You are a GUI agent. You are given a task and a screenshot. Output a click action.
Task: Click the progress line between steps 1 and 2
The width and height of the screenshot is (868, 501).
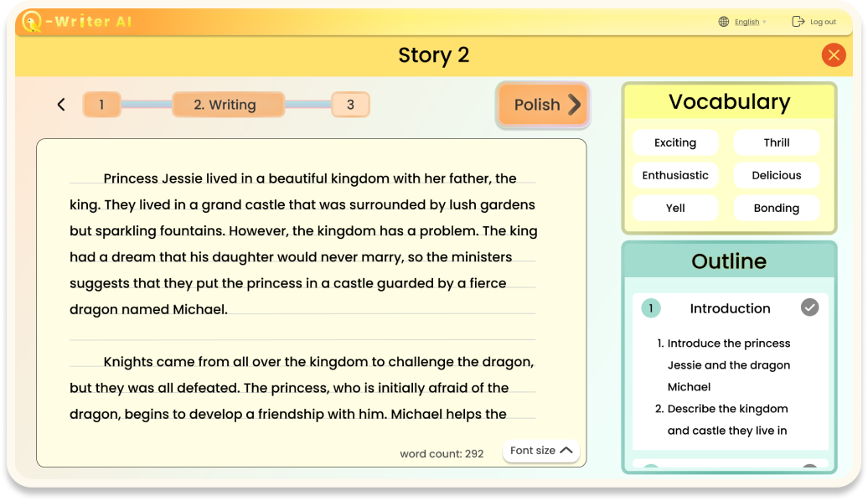click(147, 105)
